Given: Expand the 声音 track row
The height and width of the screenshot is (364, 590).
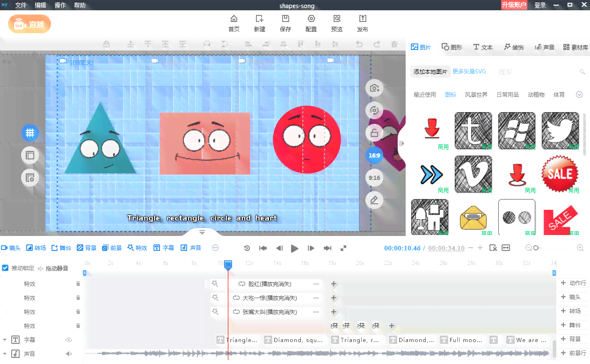Looking at the screenshot, I should tap(5, 354).
